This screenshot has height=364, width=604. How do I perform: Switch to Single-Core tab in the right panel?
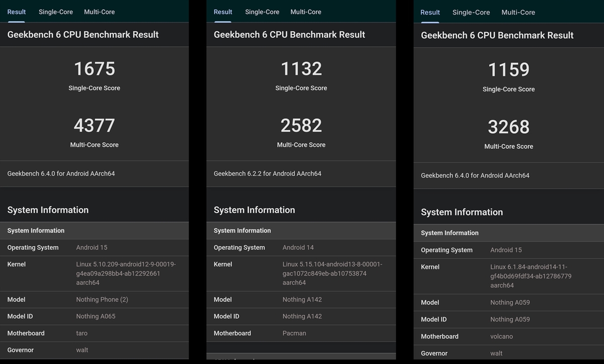pyautogui.click(x=471, y=12)
